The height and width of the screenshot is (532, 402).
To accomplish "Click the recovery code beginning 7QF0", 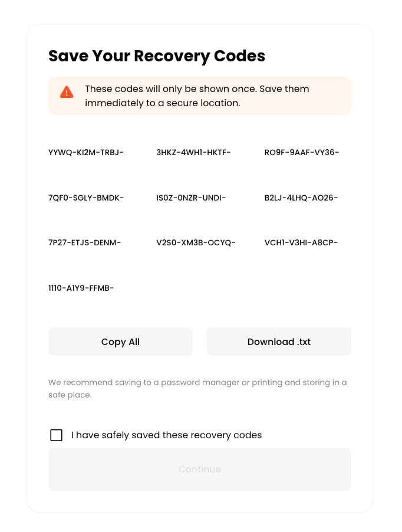I will [x=86, y=198].
